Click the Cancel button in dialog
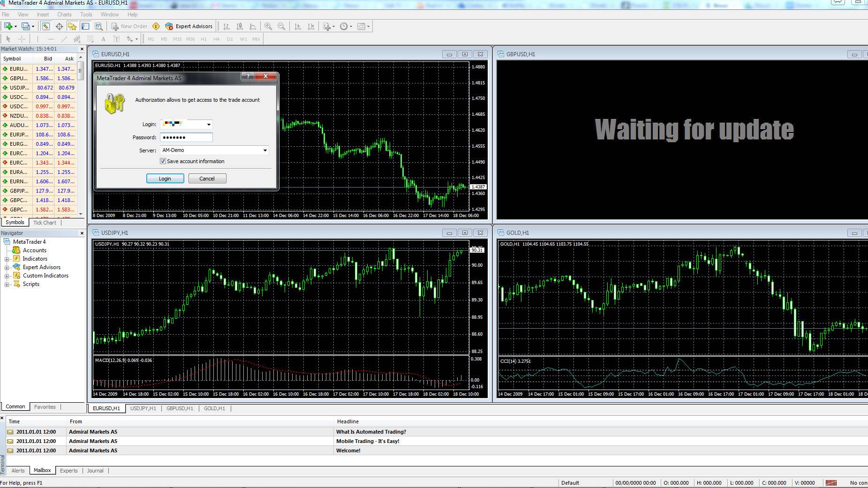This screenshot has width=868, height=488. (207, 179)
